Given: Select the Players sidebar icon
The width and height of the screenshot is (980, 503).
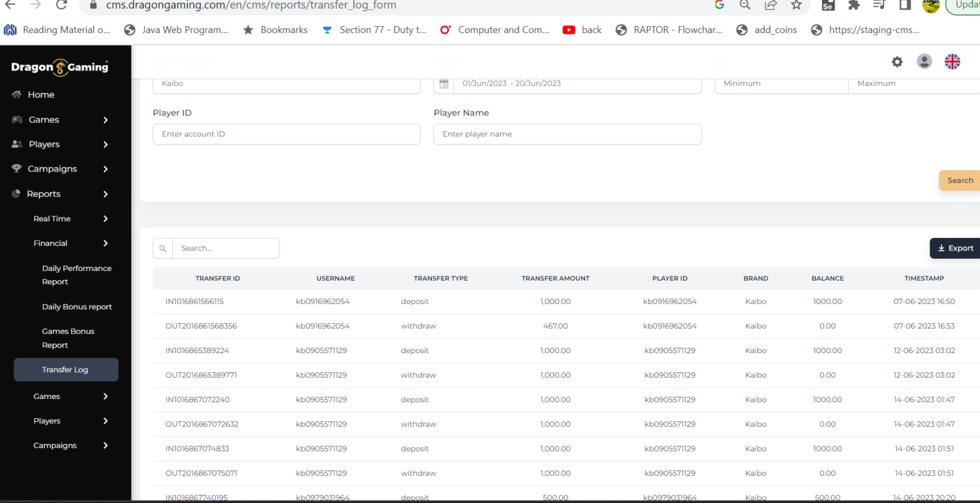Looking at the screenshot, I should click(16, 144).
